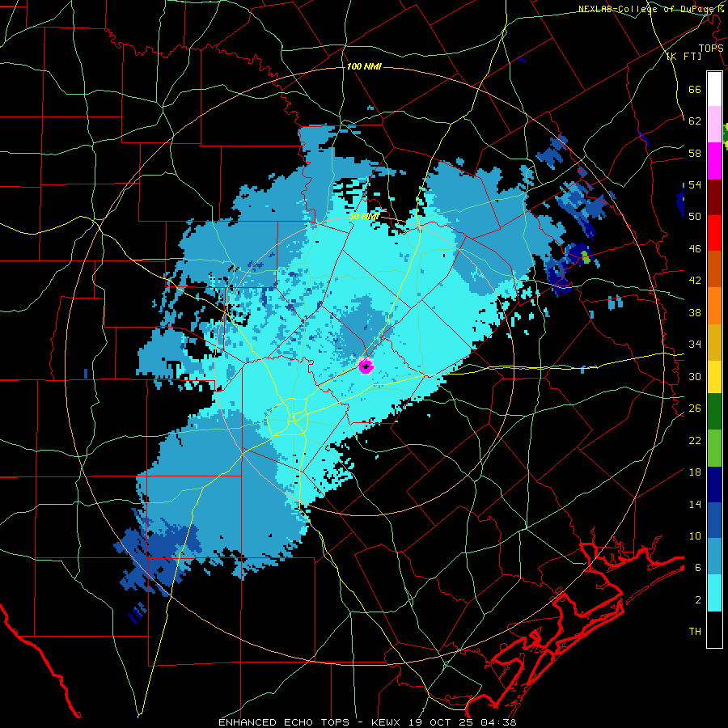
Task: Click the '30' legend value
Action: 695,376
